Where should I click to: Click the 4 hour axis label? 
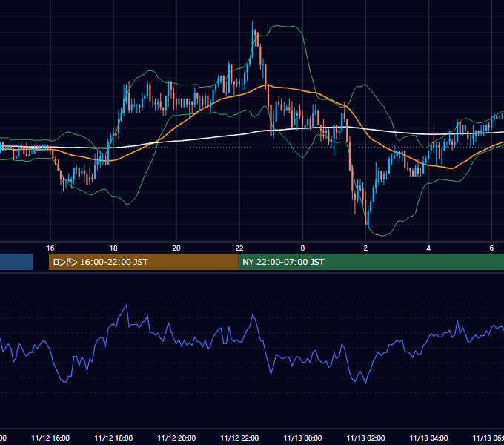pyautogui.click(x=428, y=248)
